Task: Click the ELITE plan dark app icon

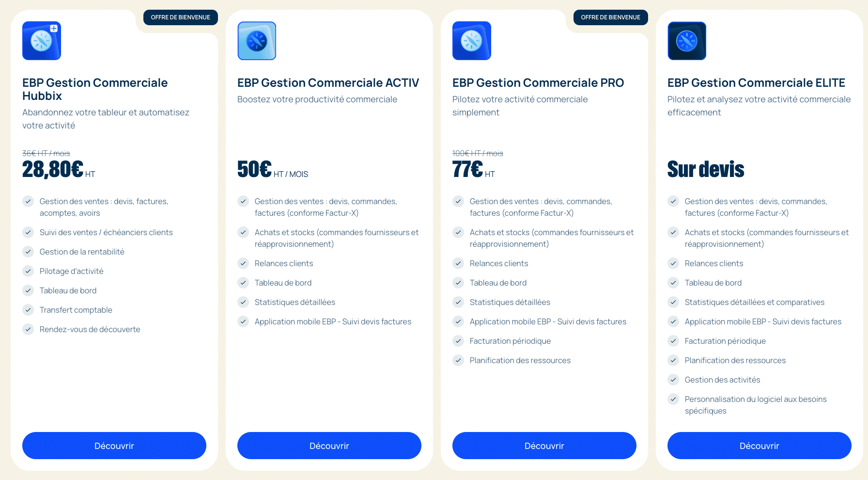Action: pos(686,41)
